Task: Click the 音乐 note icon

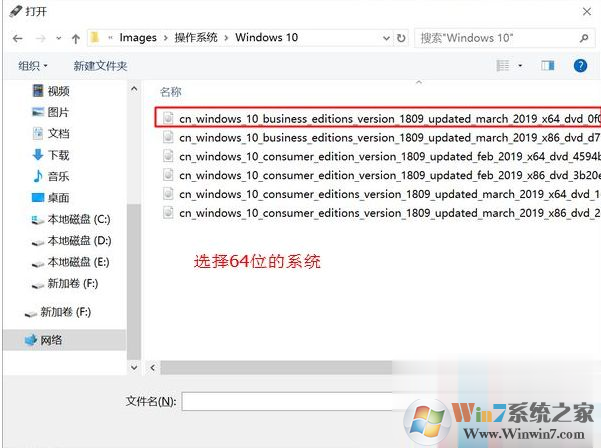Action: click(x=38, y=176)
